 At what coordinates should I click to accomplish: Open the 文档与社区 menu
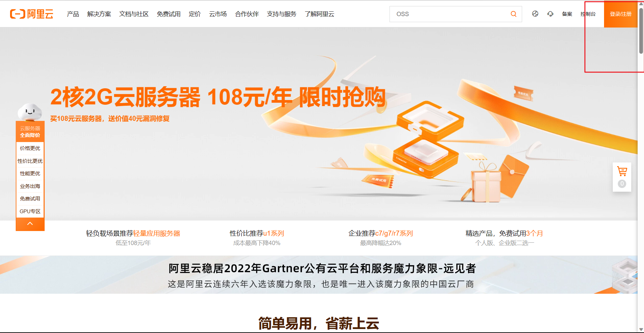(x=134, y=14)
